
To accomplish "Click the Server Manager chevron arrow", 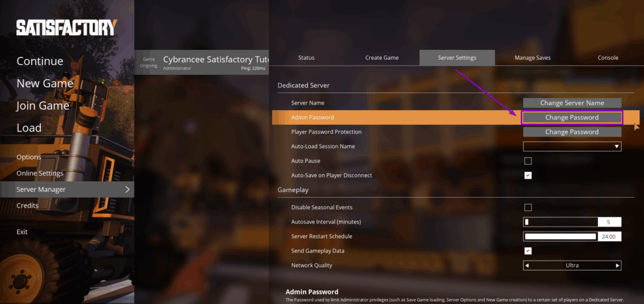I will pyautogui.click(x=127, y=189).
